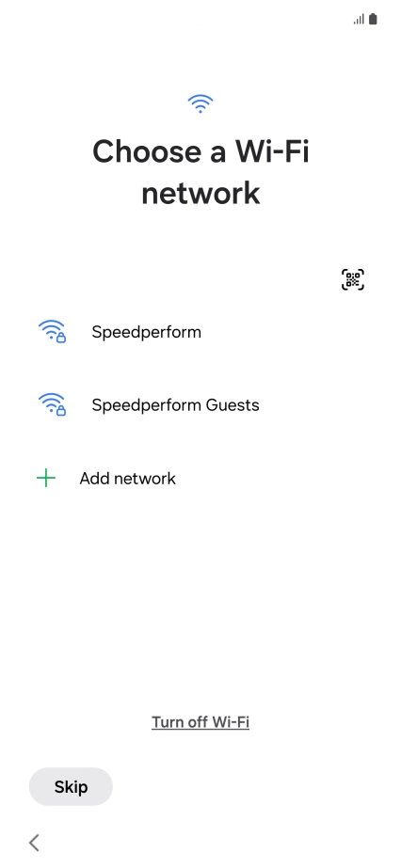Tap the Wi-Fi signal icon beside Speedperform
The image size is (401, 868).
pyautogui.click(x=52, y=331)
